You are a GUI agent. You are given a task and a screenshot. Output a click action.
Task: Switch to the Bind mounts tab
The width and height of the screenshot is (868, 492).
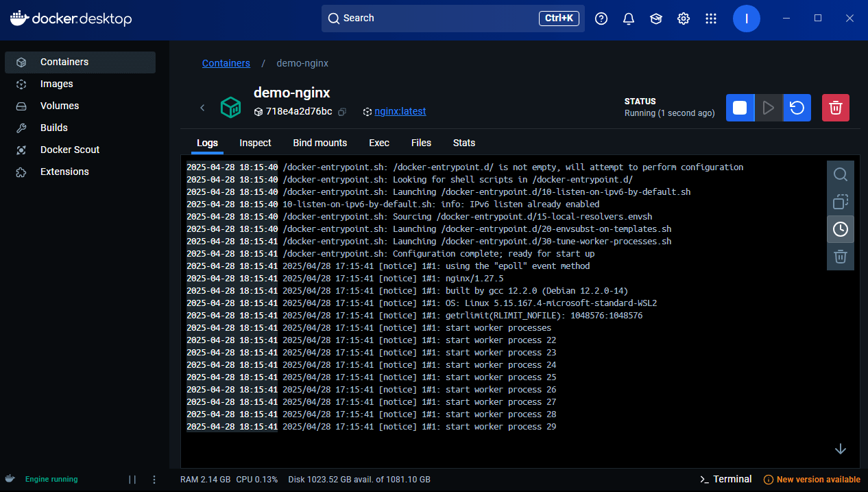point(320,143)
